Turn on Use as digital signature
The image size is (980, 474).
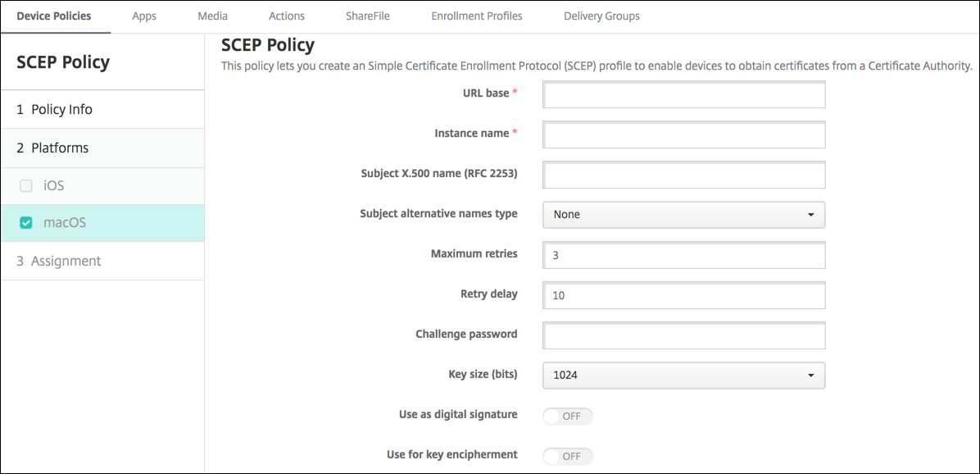click(567, 416)
